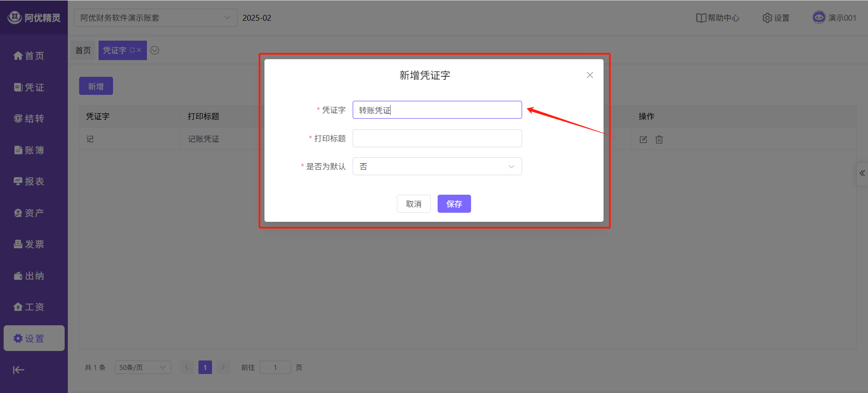Click the edit icon in the 记 row
The height and width of the screenshot is (393, 868).
click(643, 140)
